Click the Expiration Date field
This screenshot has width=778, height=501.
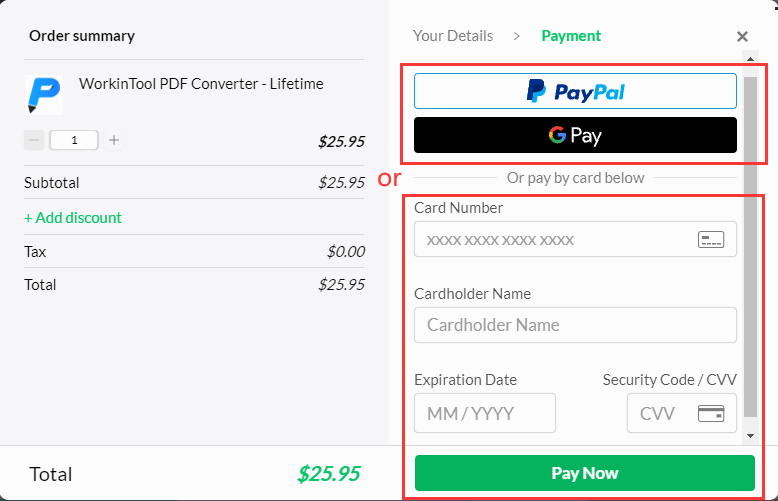point(484,413)
